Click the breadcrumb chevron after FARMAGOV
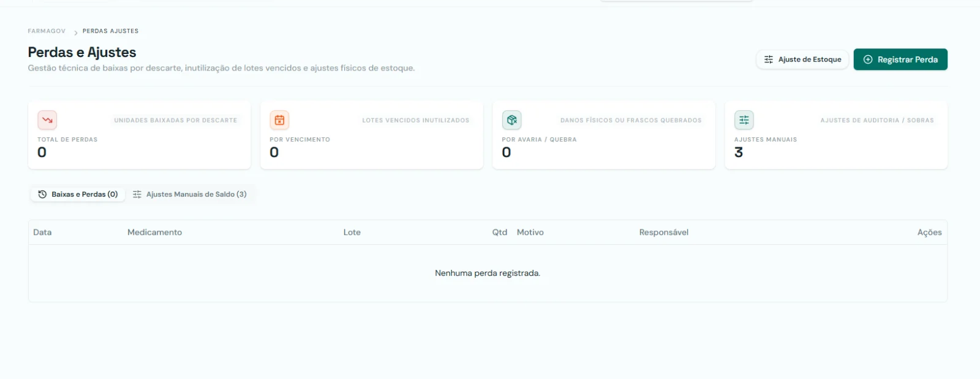 pos(76,33)
